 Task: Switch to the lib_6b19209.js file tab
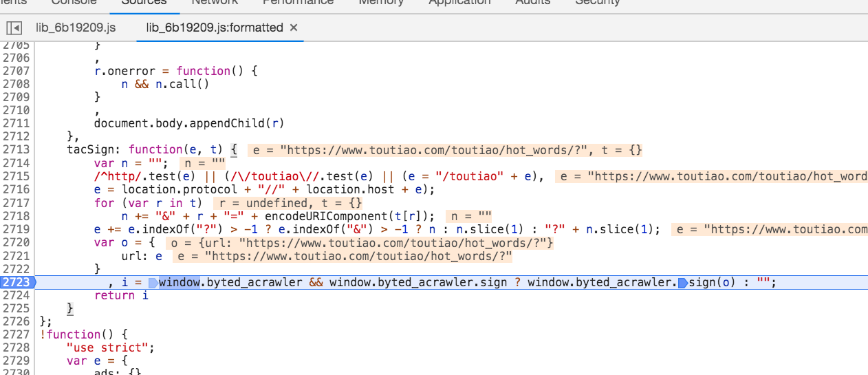(x=76, y=28)
